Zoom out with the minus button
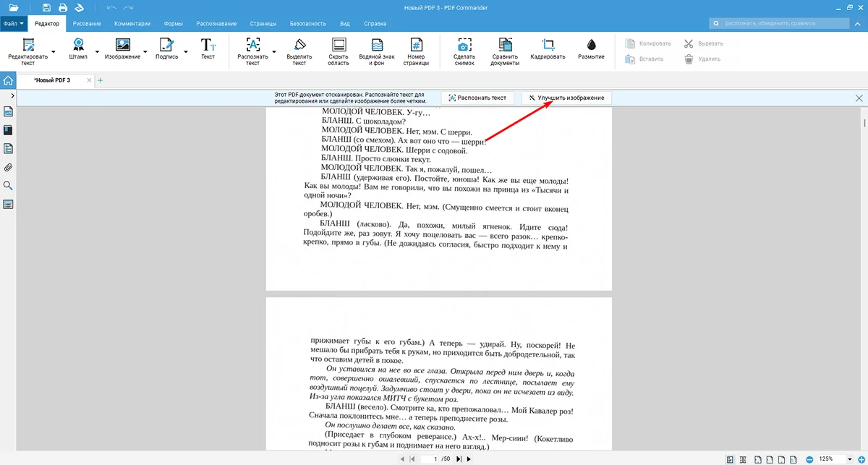Image resolution: width=868 pixels, height=465 pixels. (808, 458)
